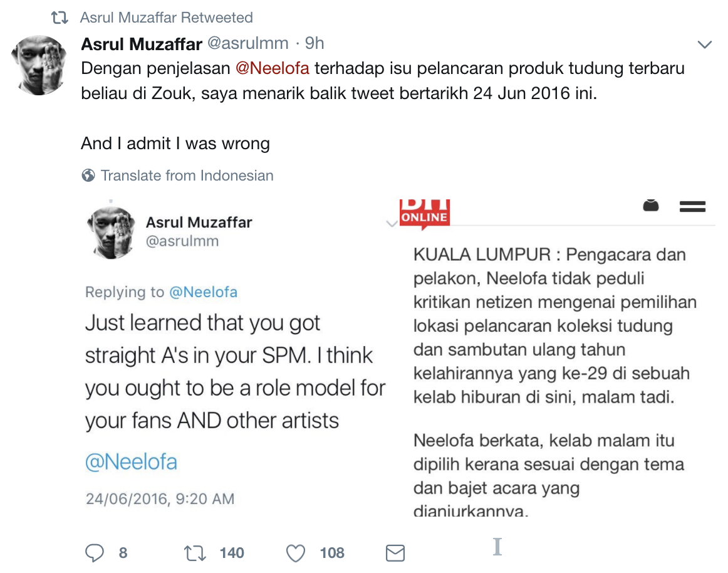Send via direct message envelope icon

coord(395,553)
